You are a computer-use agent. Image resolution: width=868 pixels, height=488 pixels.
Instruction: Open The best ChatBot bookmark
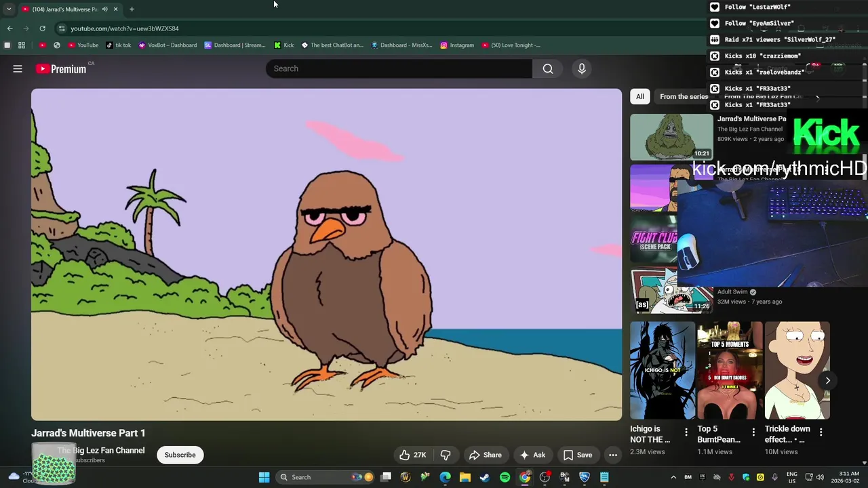[332, 45]
